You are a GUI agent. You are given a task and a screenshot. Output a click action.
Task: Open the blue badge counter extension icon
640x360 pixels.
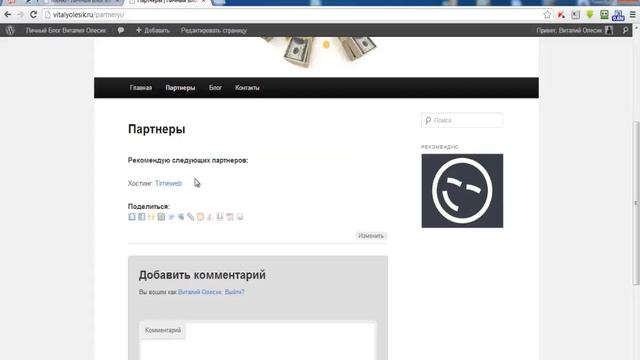(x=618, y=15)
